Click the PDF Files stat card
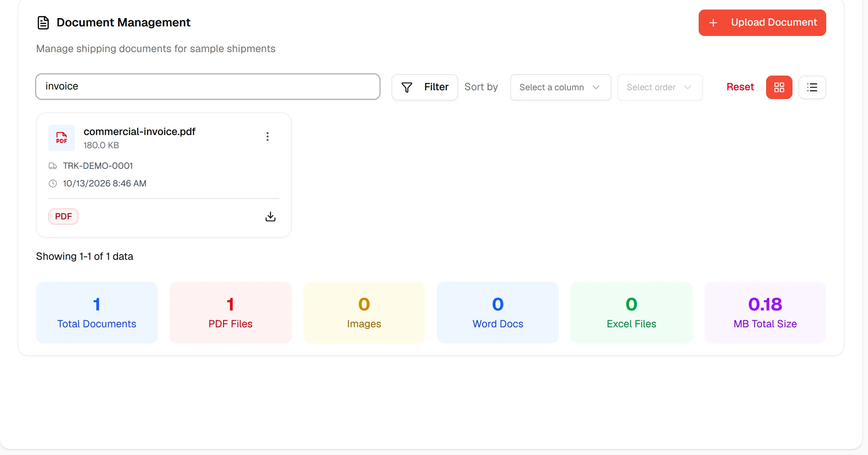 pyautogui.click(x=231, y=313)
